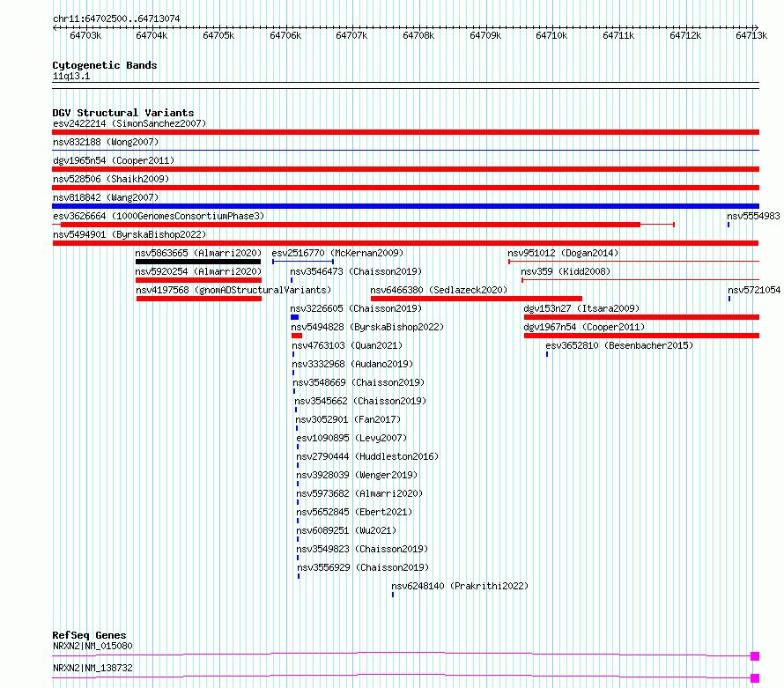Click the small blue nsv3226605 bar

(x=294, y=317)
